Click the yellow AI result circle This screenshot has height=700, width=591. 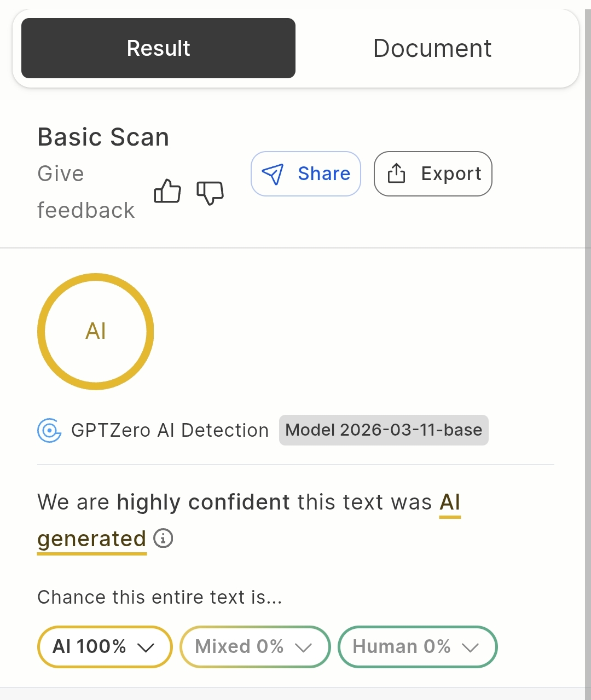[96, 332]
